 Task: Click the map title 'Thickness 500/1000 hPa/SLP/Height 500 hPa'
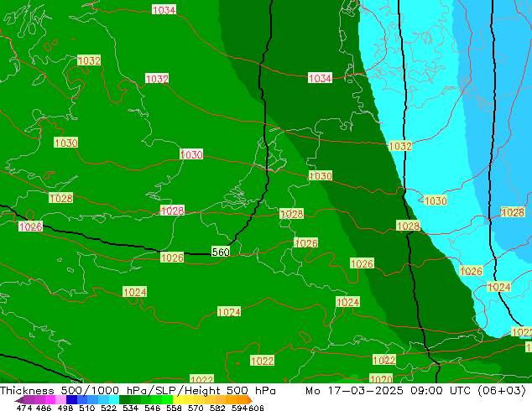pos(138,391)
